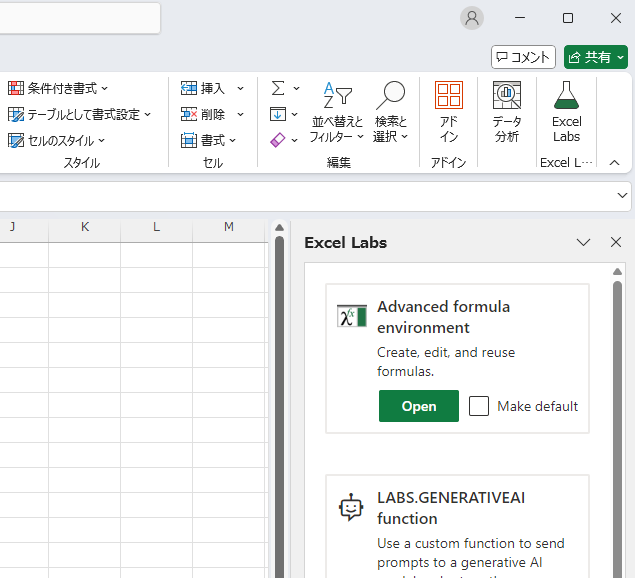Click the AutoSum sigma icon
Image resolution: width=635 pixels, height=578 pixels.
(278, 88)
